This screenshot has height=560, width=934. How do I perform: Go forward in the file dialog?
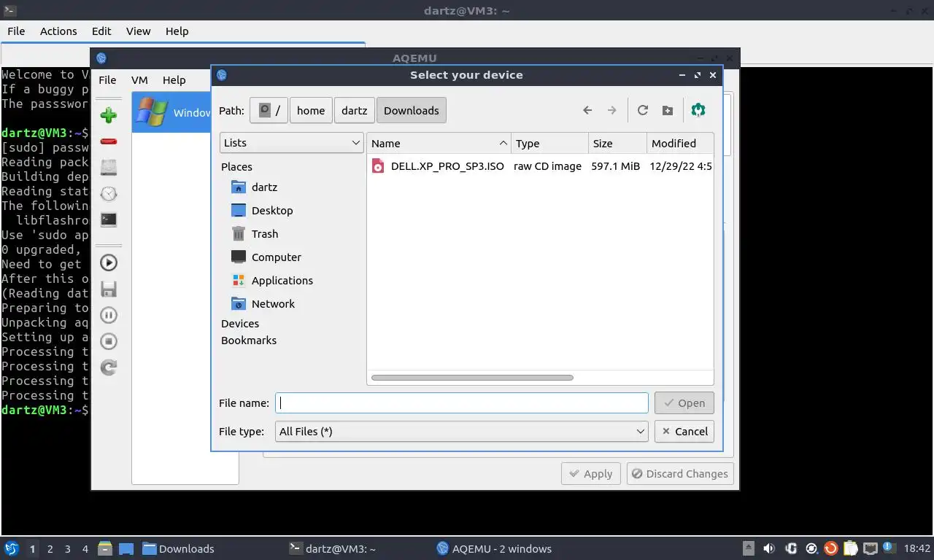click(612, 110)
